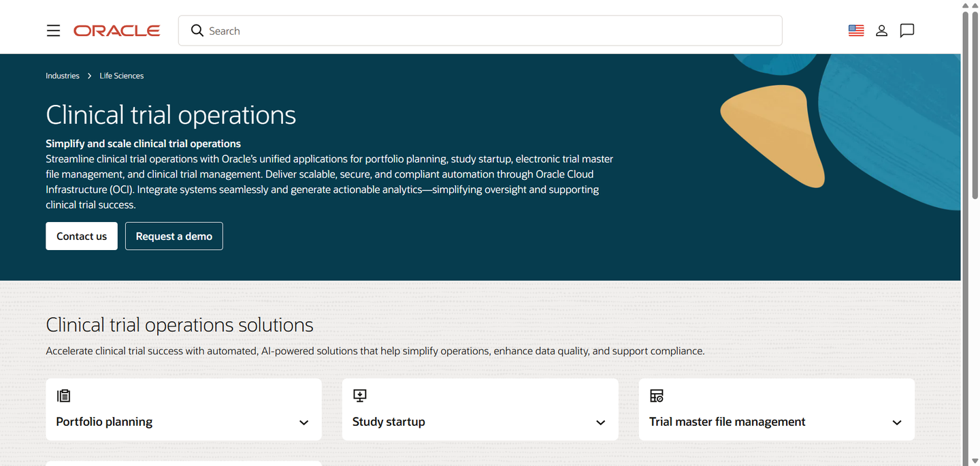Click the search magnifier icon

(x=197, y=31)
